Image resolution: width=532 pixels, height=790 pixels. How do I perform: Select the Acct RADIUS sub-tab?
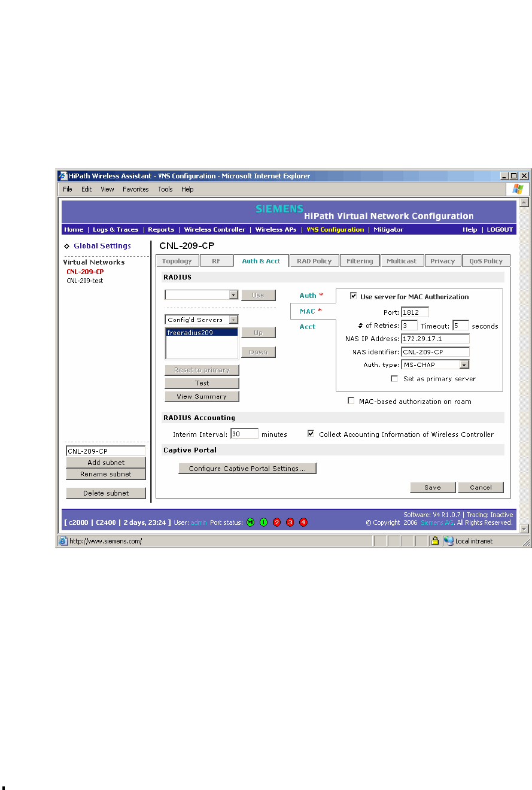click(308, 327)
